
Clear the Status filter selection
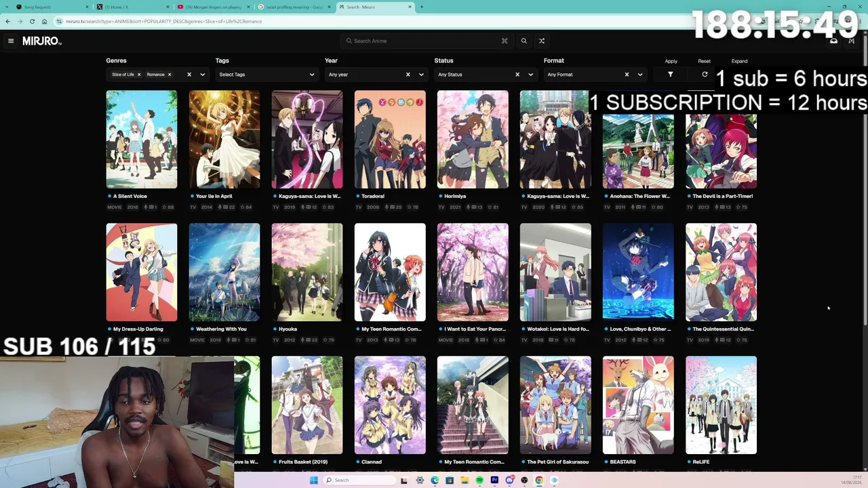pos(517,75)
